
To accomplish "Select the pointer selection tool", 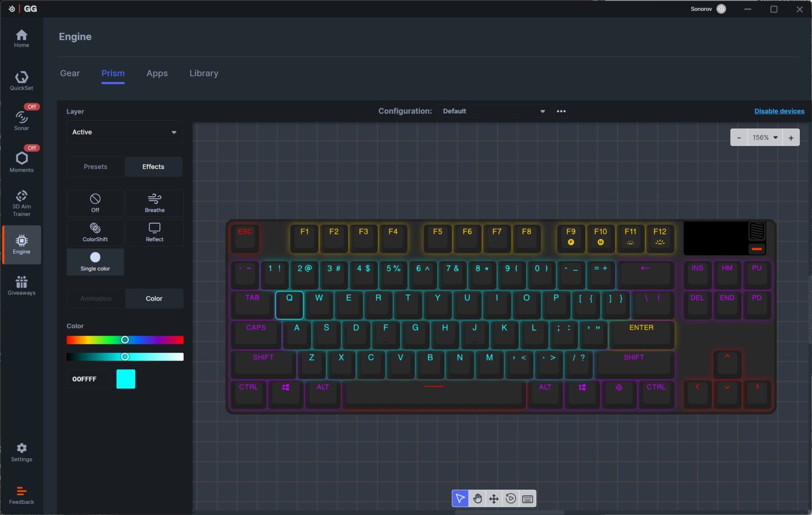I will [x=460, y=499].
